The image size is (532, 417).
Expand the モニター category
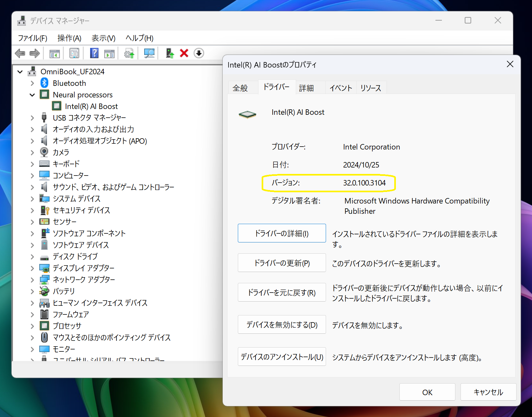click(x=32, y=349)
